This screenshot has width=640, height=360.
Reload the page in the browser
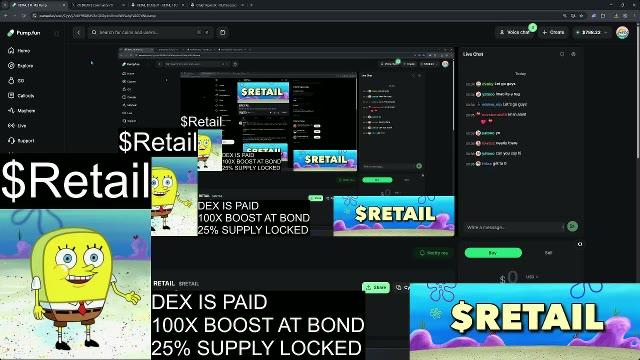tap(24, 16)
